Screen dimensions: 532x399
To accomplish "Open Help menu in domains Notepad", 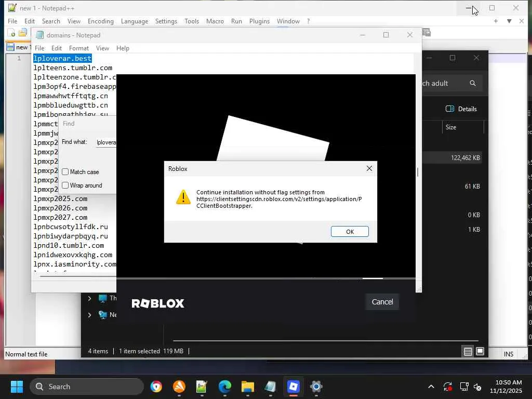I will coord(123,48).
